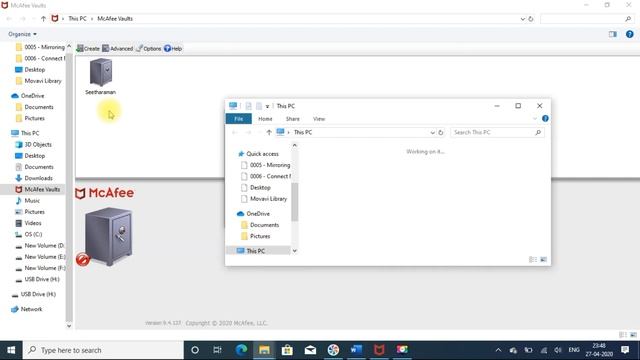Open Microsoft Edge from the taskbar
This screenshot has height=360, width=640.
pyautogui.click(x=241, y=350)
